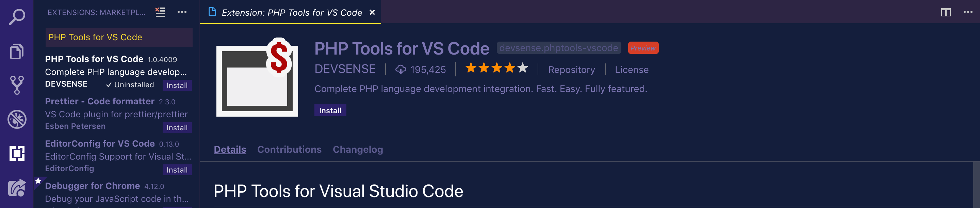Open the Extensions view in activity bar
The image size is (980, 208).
point(17,153)
